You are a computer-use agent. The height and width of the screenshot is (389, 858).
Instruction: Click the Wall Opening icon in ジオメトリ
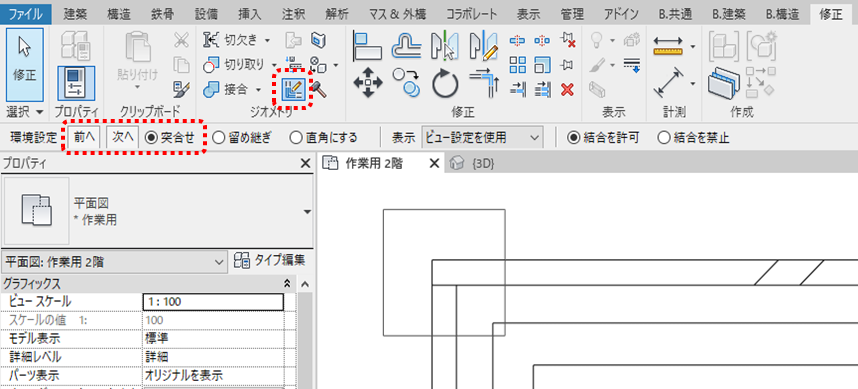click(318, 40)
